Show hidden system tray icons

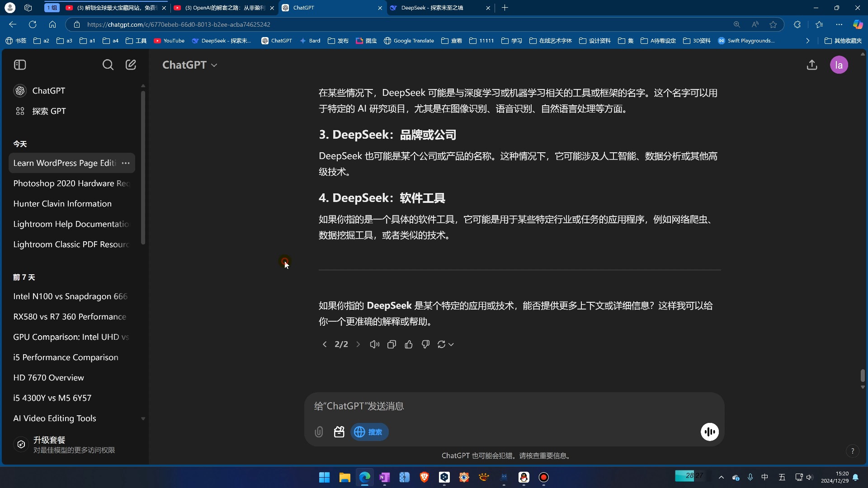click(721, 478)
